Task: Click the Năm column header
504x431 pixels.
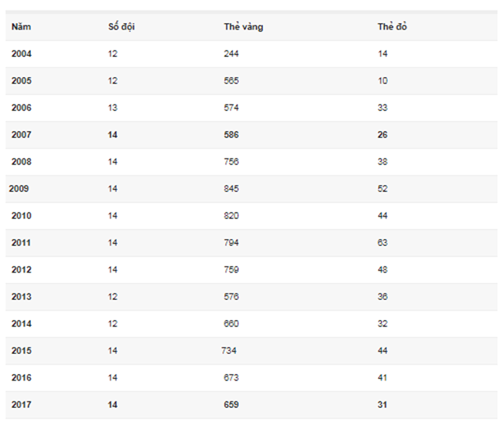Action: tap(21, 27)
